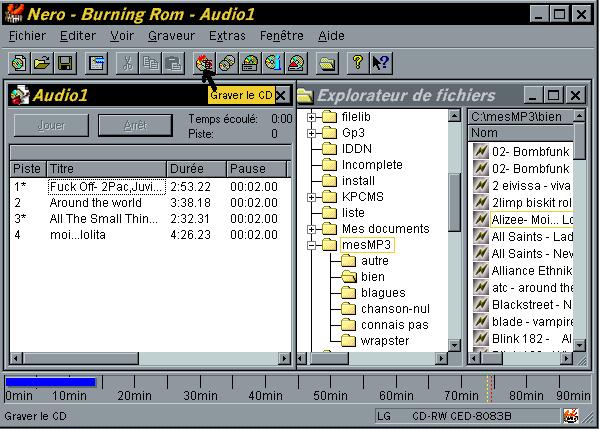Open the Fichier menu

tap(27, 36)
